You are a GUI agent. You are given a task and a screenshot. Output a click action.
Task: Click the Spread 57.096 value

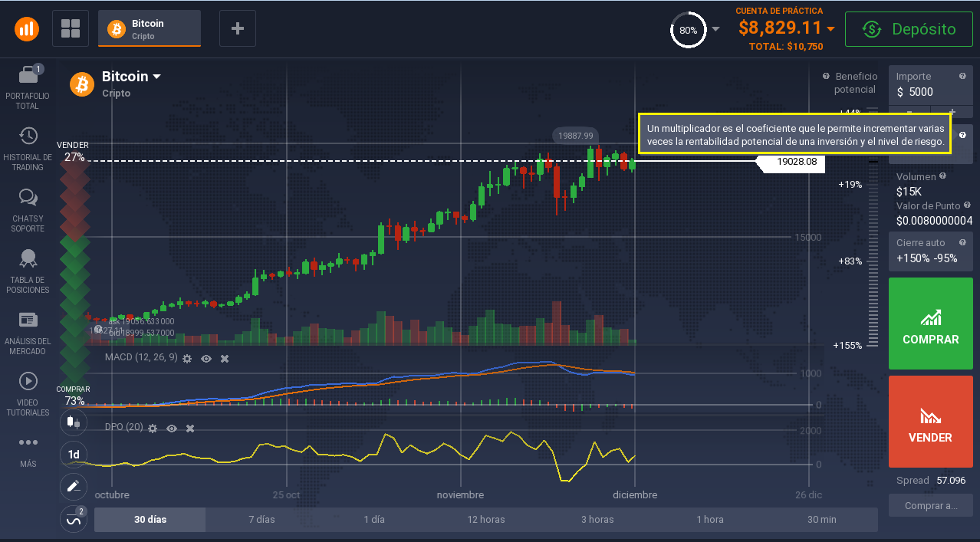[951, 481]
